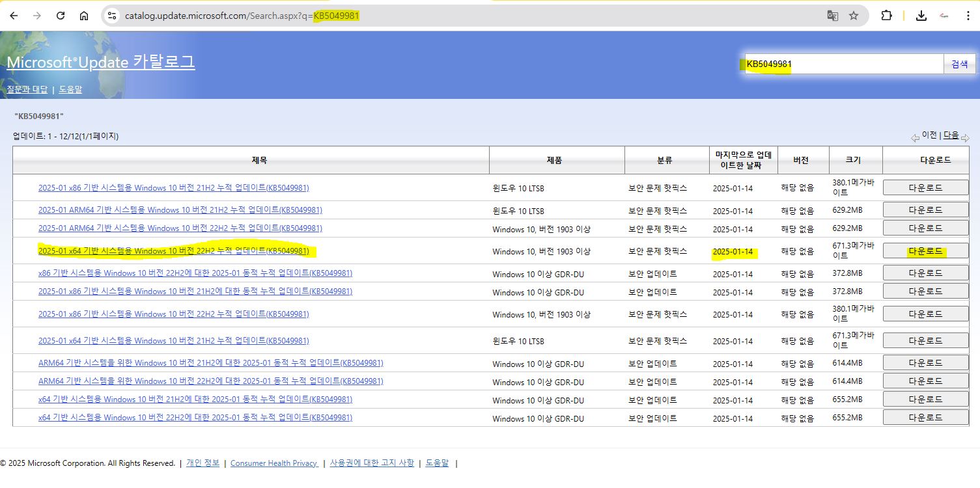Open the translate page icon
The width and height of the screenshot is (980, 488).
coord(833,16)
